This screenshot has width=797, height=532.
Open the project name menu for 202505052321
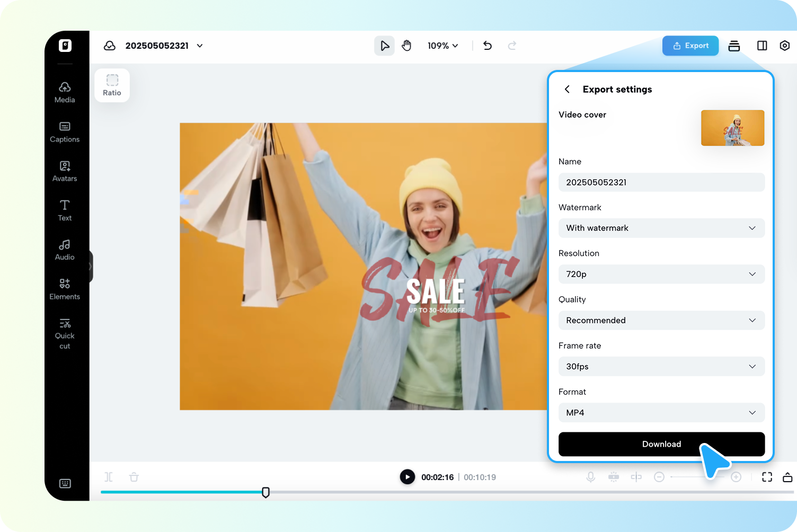[x=200, y=46]
